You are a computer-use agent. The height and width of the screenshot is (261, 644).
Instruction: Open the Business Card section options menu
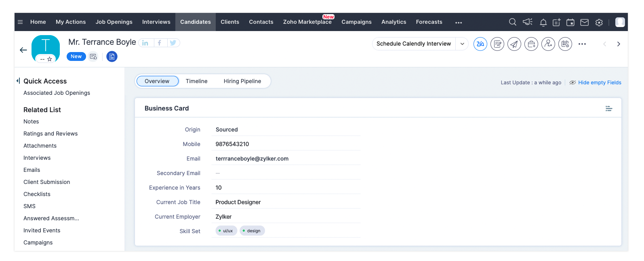point(608,109)
